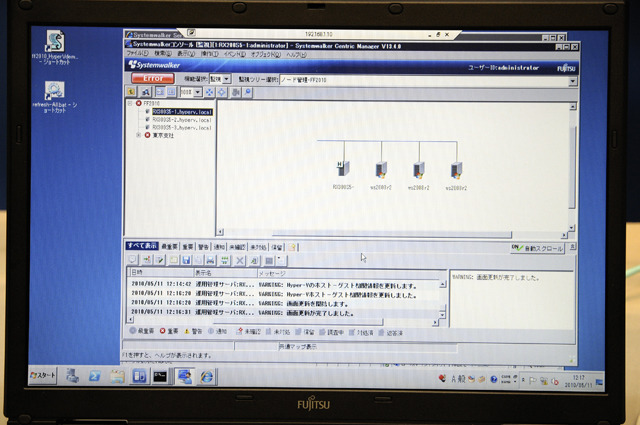This screenshot has height=425, width=640.
Task: Click map horizontal scrollbar right arrow
Action: point(564,236)
